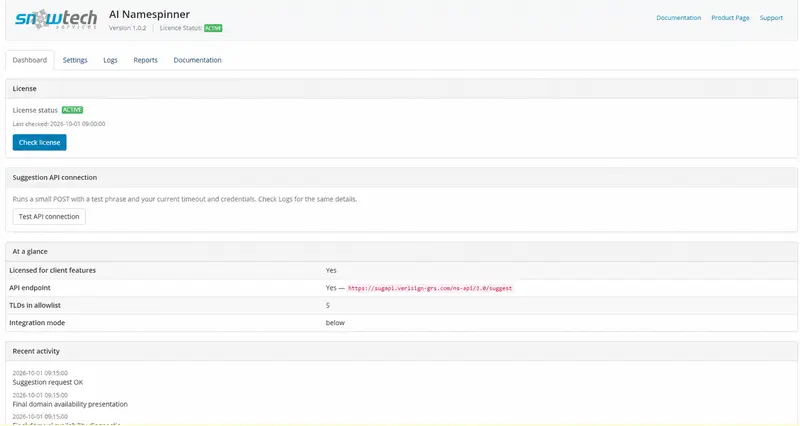The height and width of the screenshot is (426, 800).
Task: Open Documentation link in header
Action: [679, 17]
